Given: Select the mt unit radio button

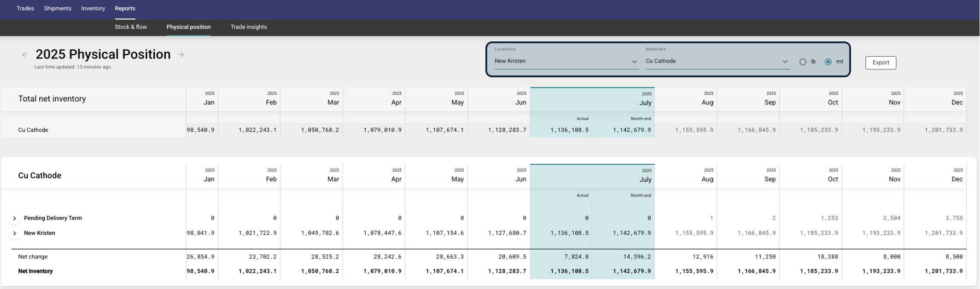Looking at the screenshot, I should tap(828, 62).
